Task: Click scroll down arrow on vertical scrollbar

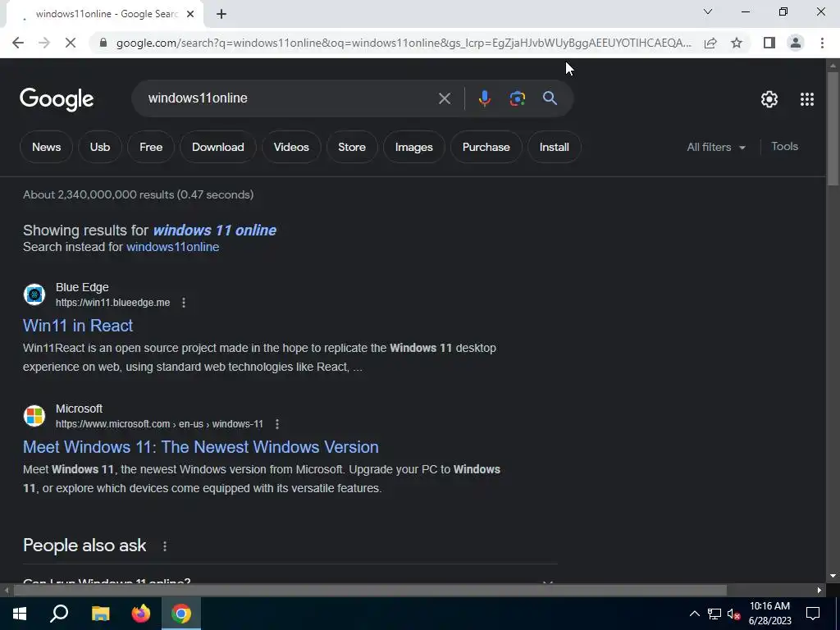Action: pos(833,577)
